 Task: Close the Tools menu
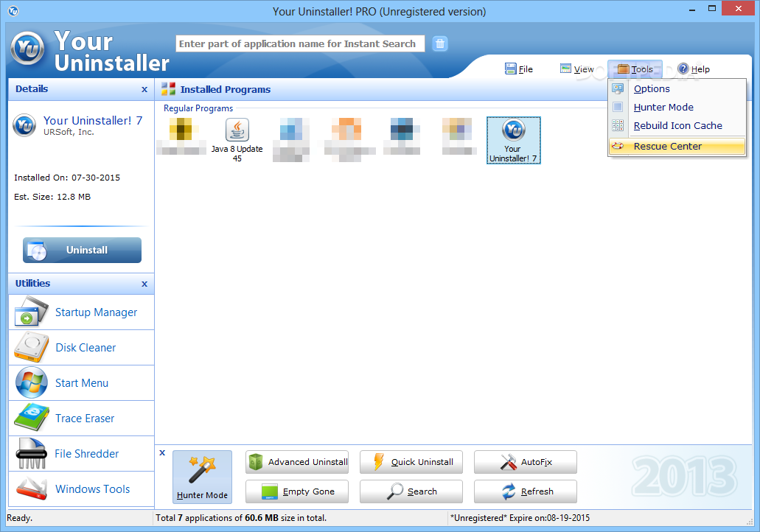click(x=635, y=69)
